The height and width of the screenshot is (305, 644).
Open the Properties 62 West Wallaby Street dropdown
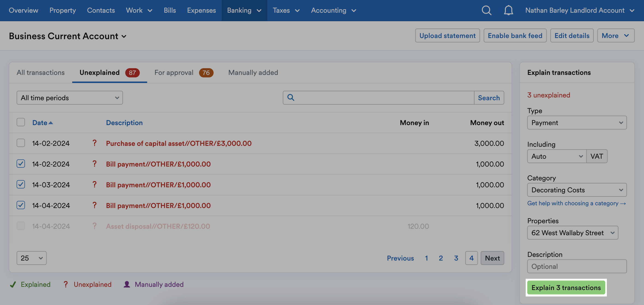click(572, 233)
